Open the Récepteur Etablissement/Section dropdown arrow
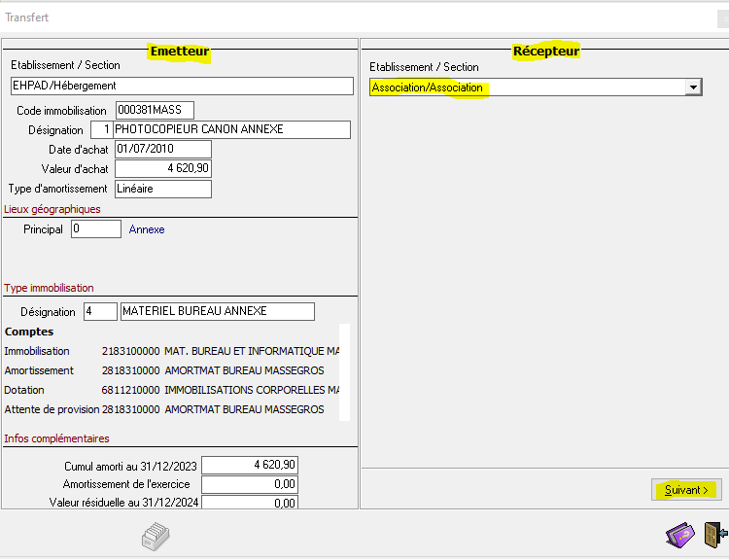729x560 pixels. [693, 87]
